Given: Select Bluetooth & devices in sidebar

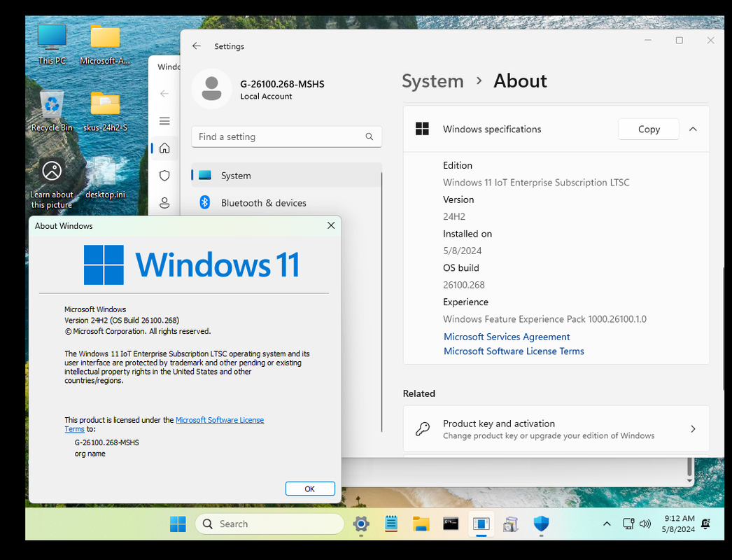Looking at the screenshot, I should click(x=287, y=203).
